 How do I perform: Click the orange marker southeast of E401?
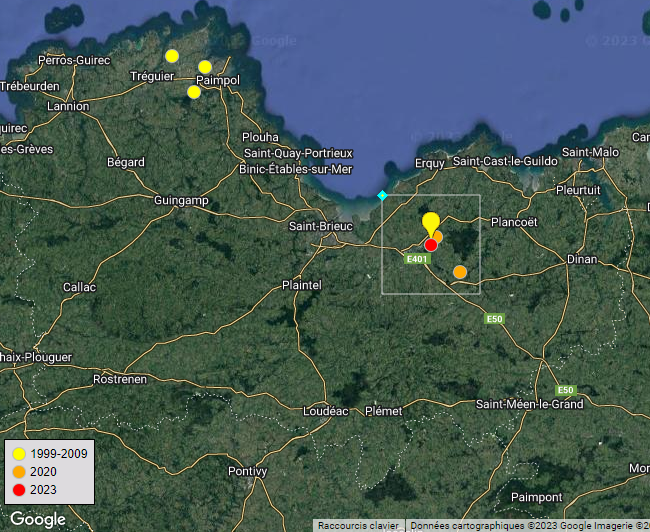460,272
